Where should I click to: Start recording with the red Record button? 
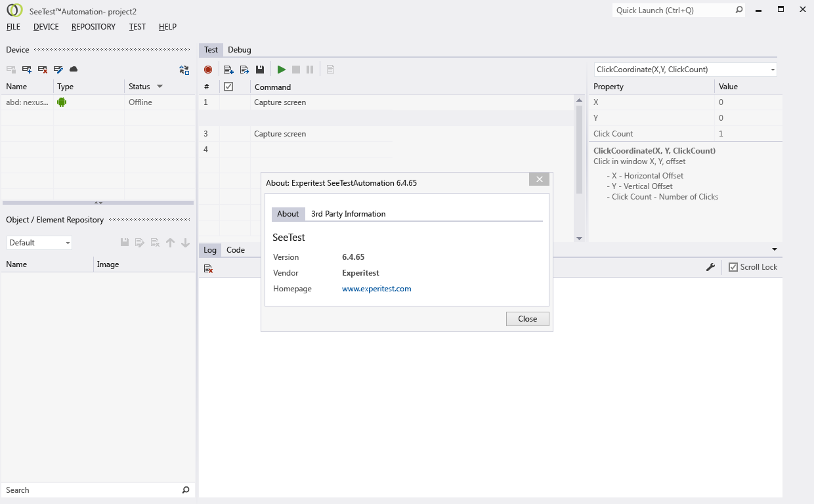coord(208,70)
